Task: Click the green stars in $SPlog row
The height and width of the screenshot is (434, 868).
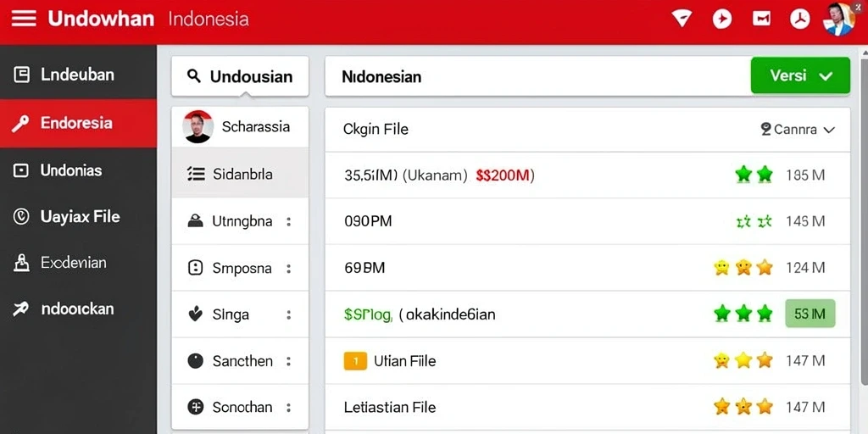Action: [743, 314]
